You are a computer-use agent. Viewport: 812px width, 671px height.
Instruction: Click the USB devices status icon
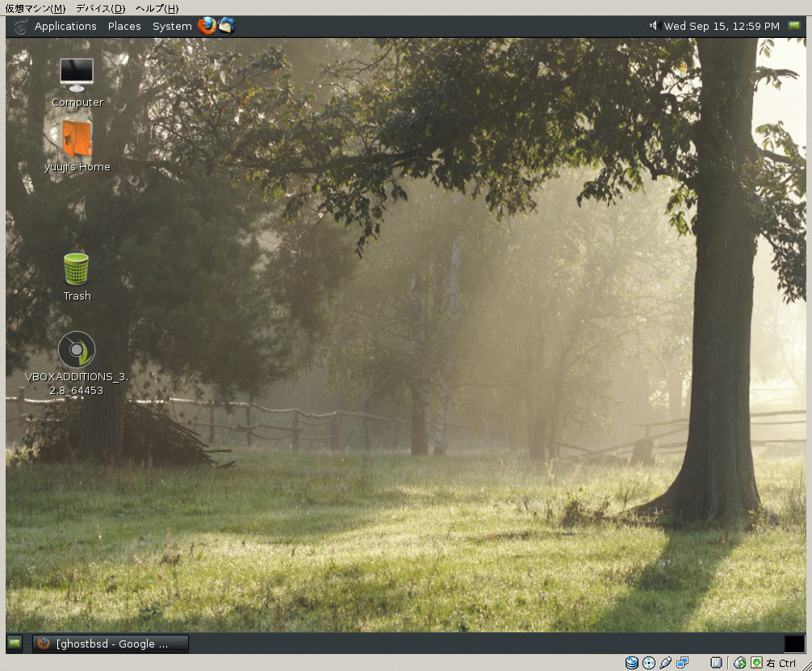click(665, 663)
